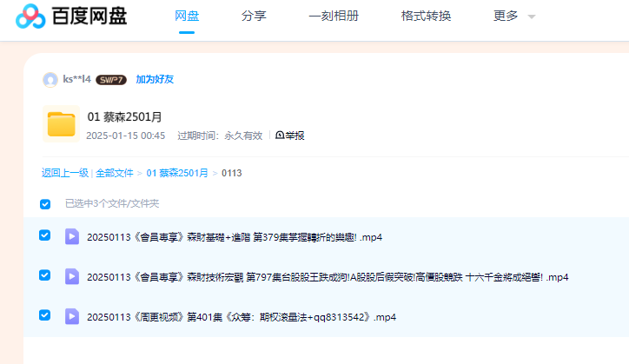The width and height of the screenshot is (629, 364).
Task: Uncheck the select-all files checkbox
Action: 45,204
